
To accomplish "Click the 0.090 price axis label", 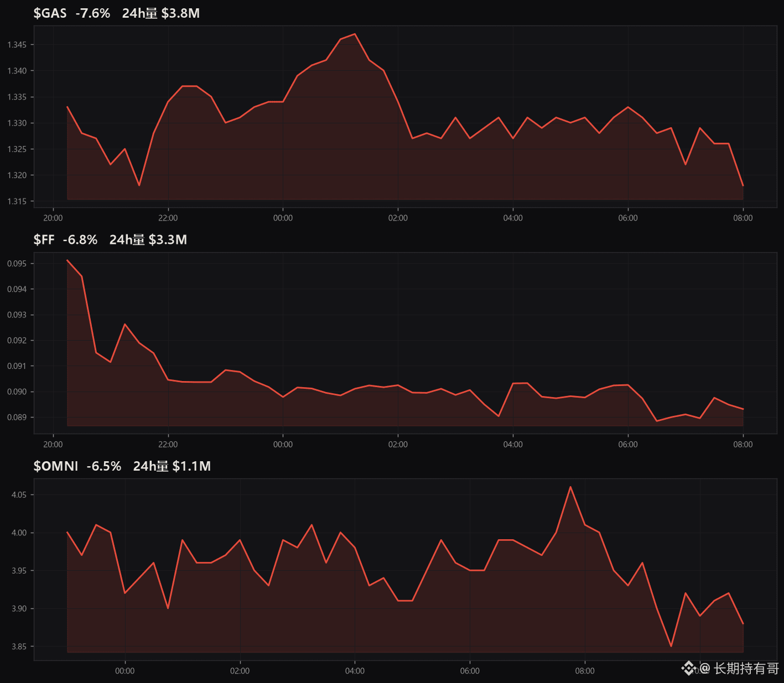I will tap(17, 392).
